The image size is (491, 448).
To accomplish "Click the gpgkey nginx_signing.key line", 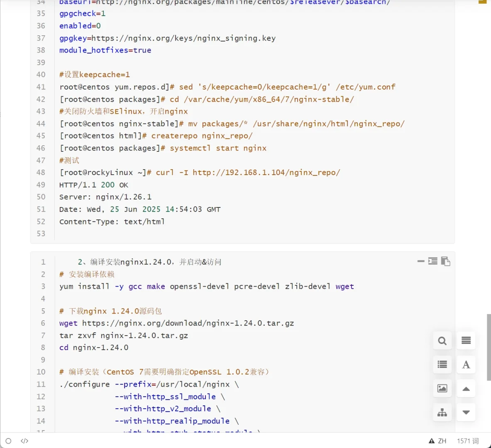I will pyautogui.click(x=168, y=38).
